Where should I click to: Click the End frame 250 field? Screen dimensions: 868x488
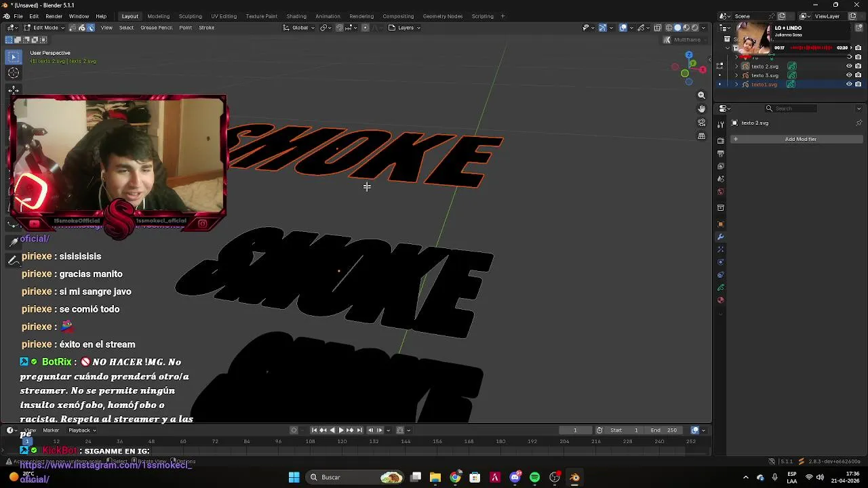(664, 430)
